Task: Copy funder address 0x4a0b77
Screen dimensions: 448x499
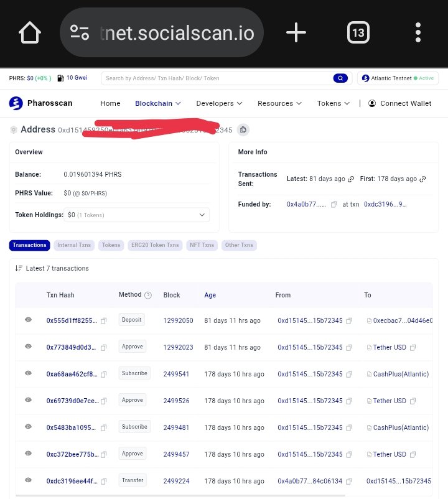Action: (x=334, y=204)
